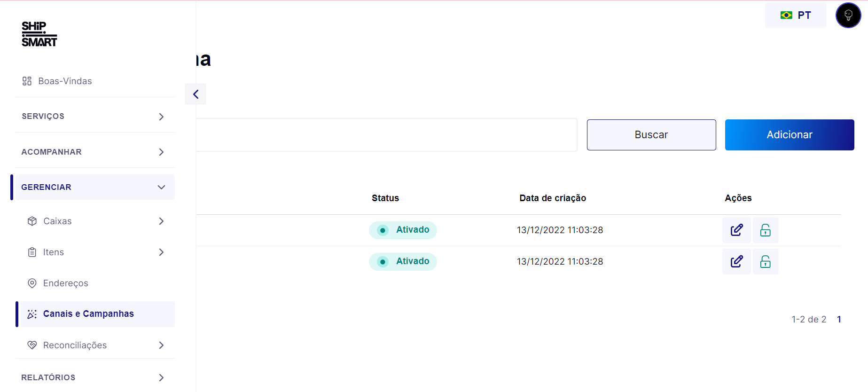Viewport: 868px width, 392px height.
Task: Toggle the lock icon in first row
Action: point(765,230)
